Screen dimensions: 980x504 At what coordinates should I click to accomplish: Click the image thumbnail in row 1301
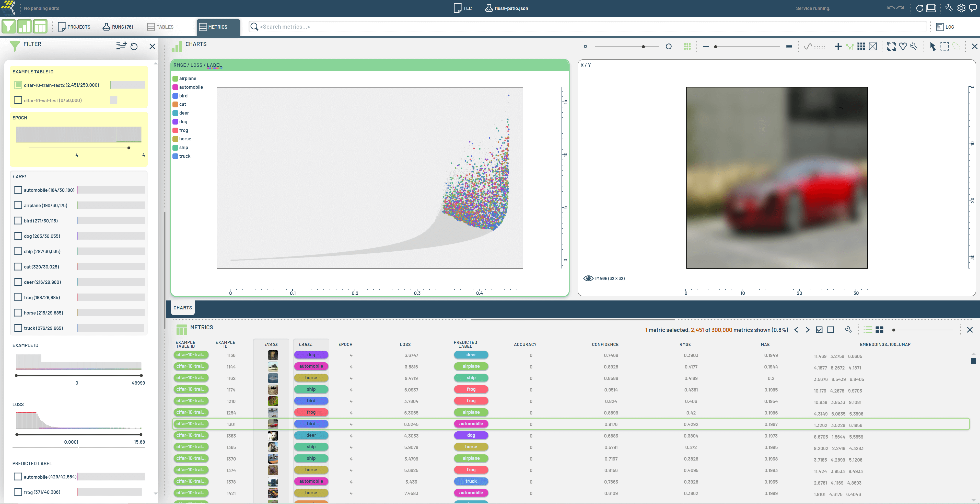(x=273, y=424)
